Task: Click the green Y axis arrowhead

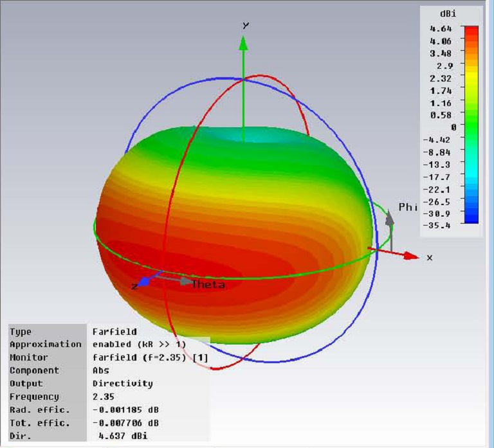Action: tap(243, 43)
